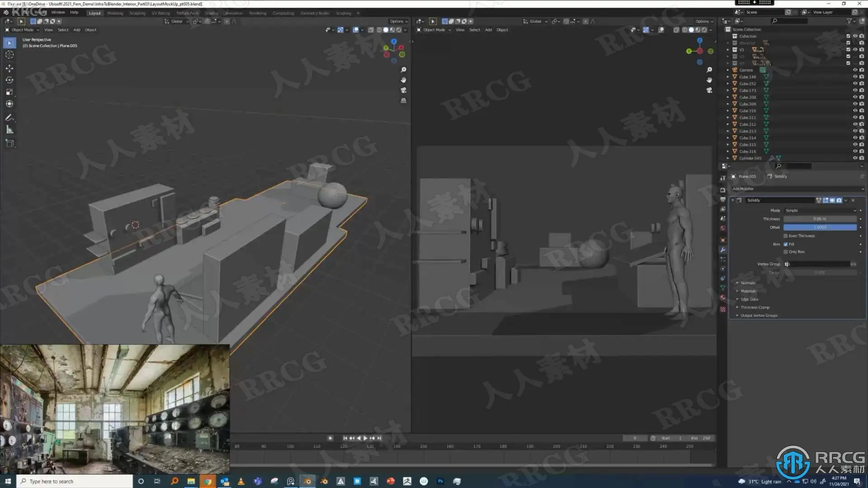Hide Cube.148 with its eye icon

point(855,77)
